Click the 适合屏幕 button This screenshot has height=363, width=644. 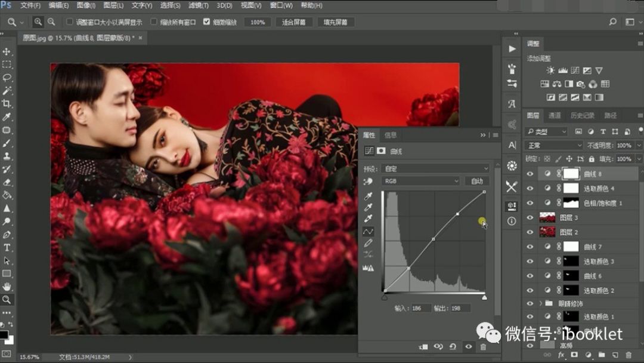[294, 22]
